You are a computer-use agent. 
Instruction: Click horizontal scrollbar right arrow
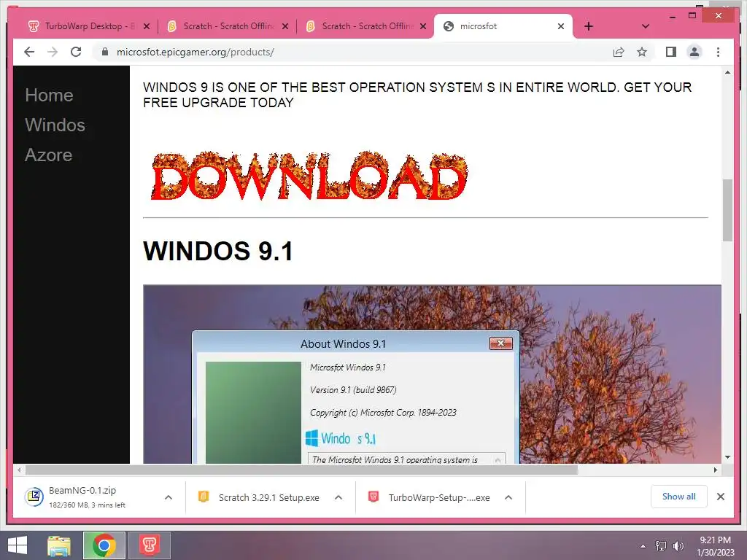pyautogui.click(x=715, y=470)
